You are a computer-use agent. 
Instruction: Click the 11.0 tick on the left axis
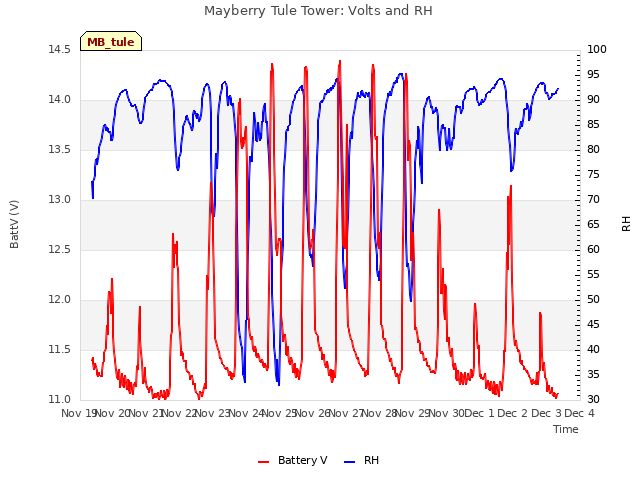point(60,399)
